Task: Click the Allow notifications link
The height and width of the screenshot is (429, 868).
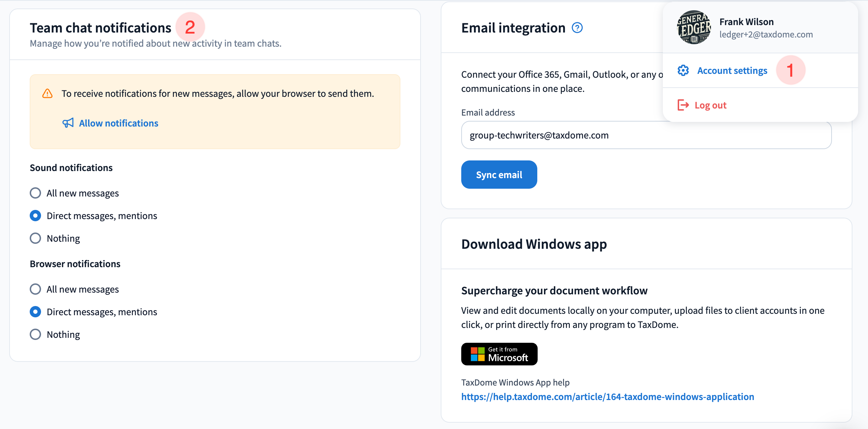Action: coord(118,123)
